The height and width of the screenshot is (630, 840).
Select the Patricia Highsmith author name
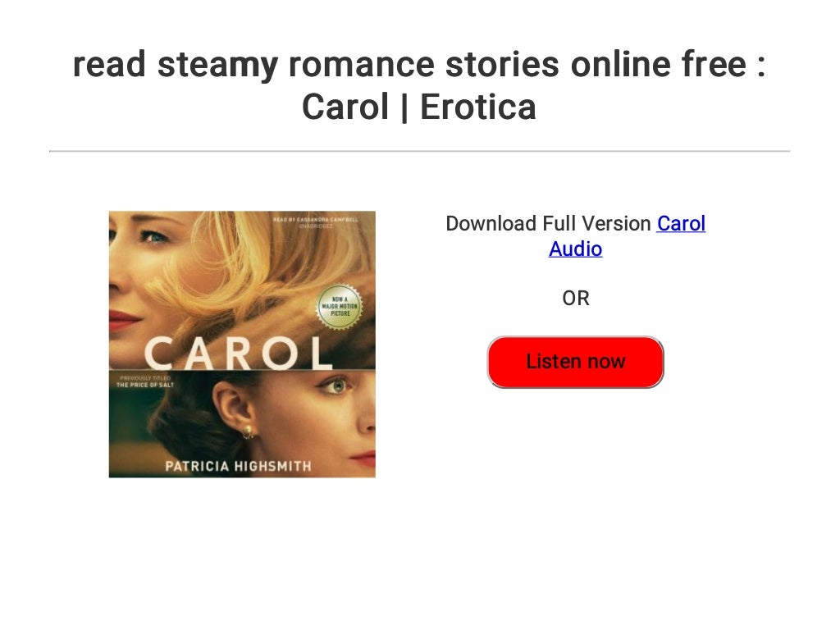click(239, 466)
